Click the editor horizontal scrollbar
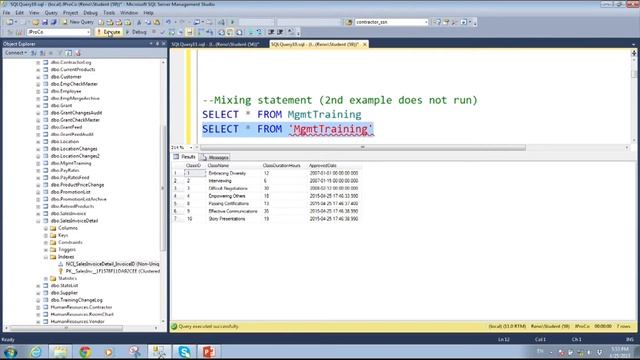The height and width of the screenshot is (360, 640). [362, 147]
